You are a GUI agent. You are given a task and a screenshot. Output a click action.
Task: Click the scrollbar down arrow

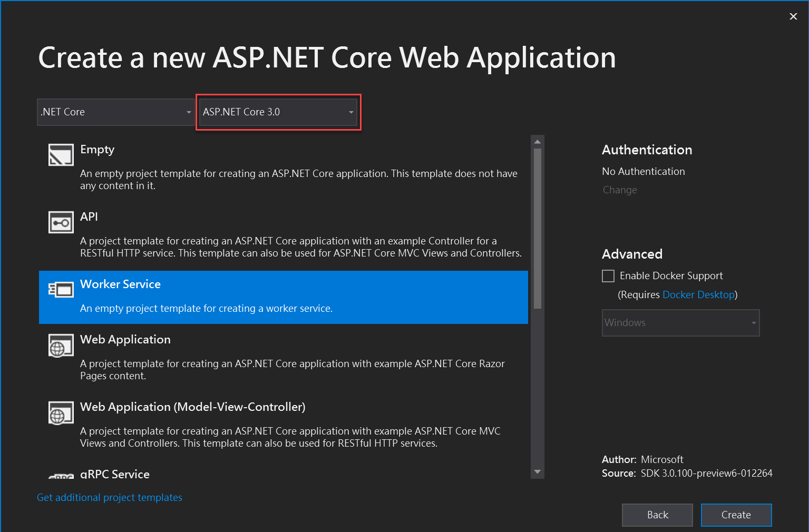[537, 472]
